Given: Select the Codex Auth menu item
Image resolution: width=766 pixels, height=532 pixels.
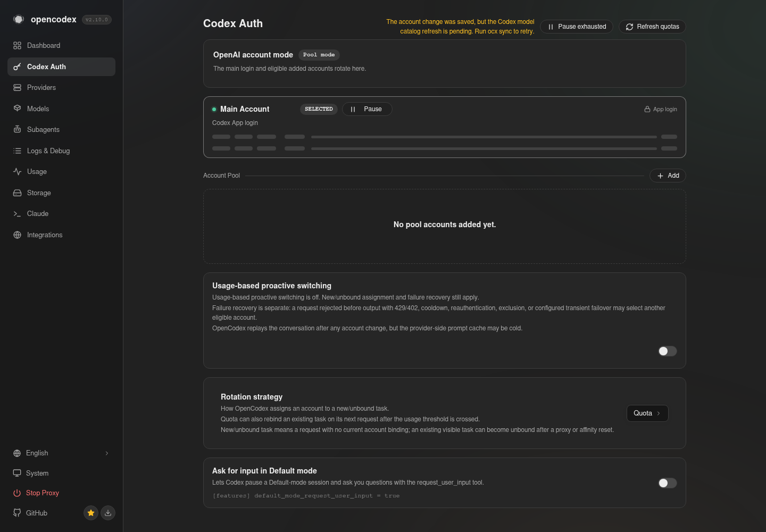Looking at the screenshot, I should [x=61, y=66].
